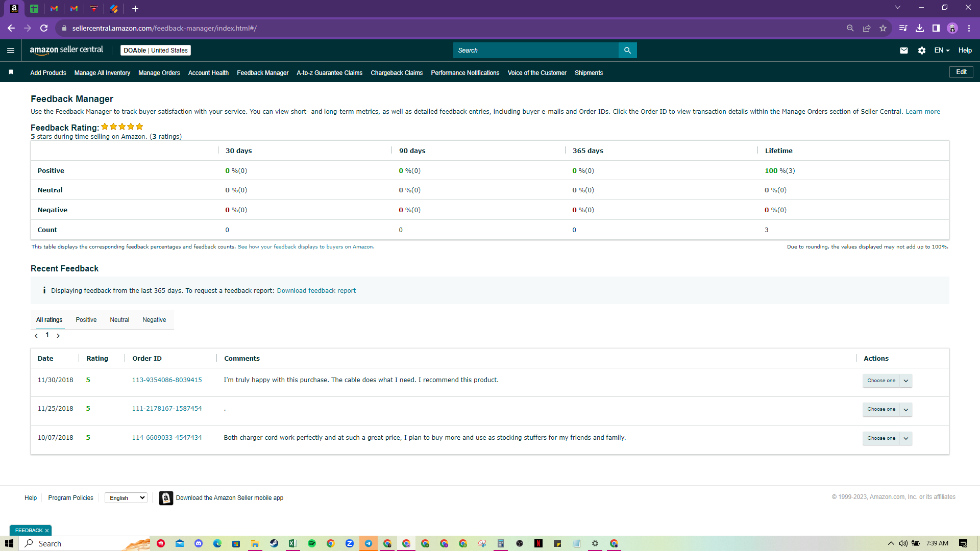Viewport: 980px width, 551px height.
Task: Click the Learn more link
Action: pyautogui.click(x=923, y=112)
